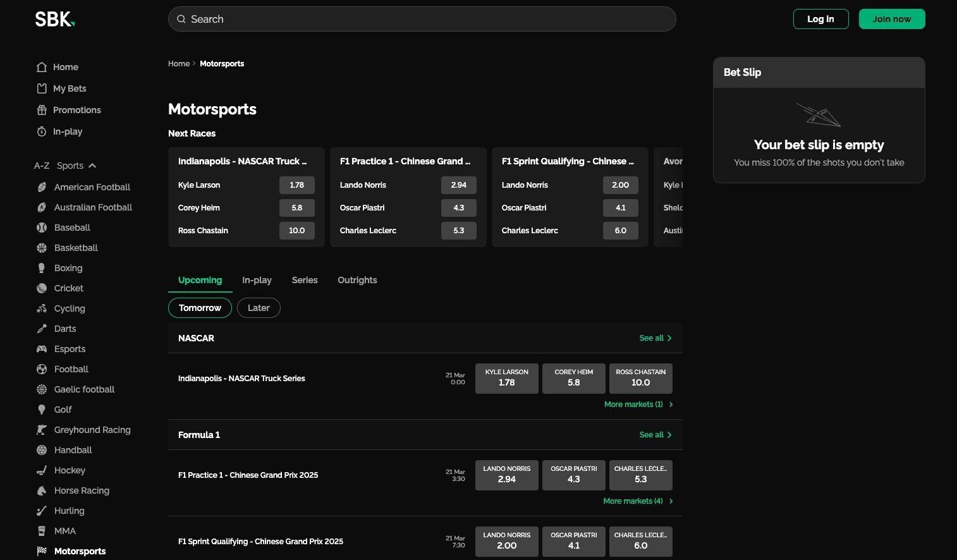Select the Hurling icon
Screen dimensions: 957x560
pyautogui.click(x=42, y=511)
